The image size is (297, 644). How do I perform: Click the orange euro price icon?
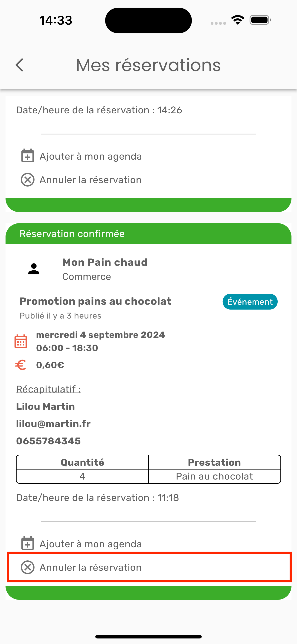[x=21, y=365]
